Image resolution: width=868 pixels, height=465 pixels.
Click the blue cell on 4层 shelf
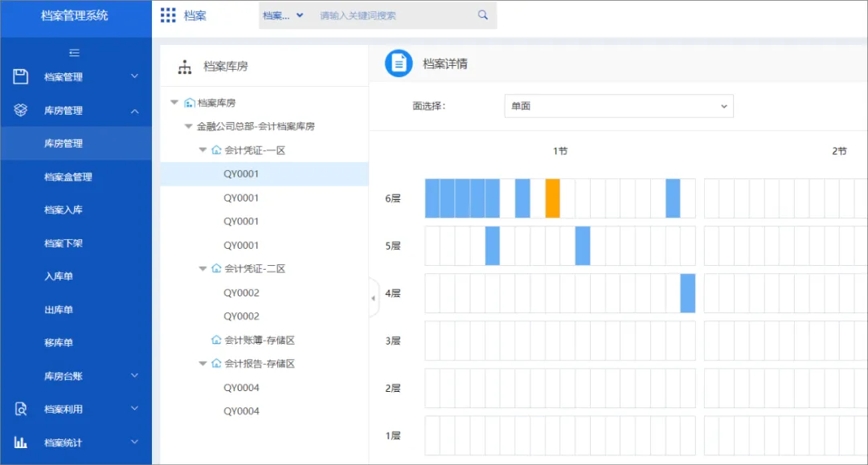[x=687, y=293]
